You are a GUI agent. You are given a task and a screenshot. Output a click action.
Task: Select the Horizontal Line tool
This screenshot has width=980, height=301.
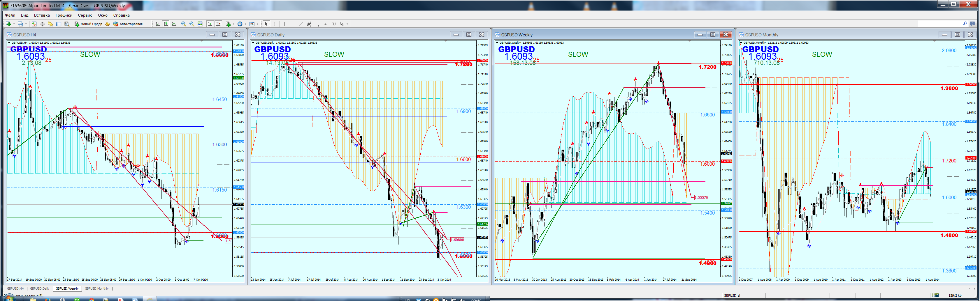coord(293,24)
